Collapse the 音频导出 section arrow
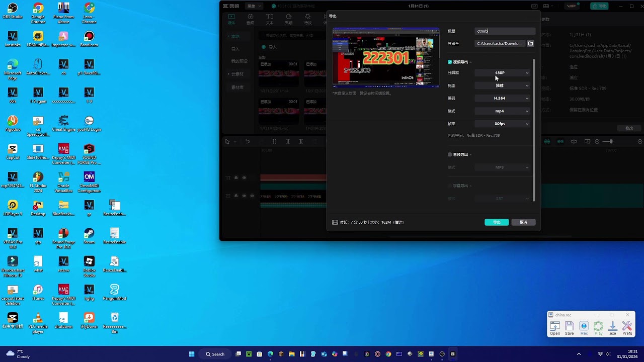The width and height of the screenshot is (644, 362). click(470, 154)
